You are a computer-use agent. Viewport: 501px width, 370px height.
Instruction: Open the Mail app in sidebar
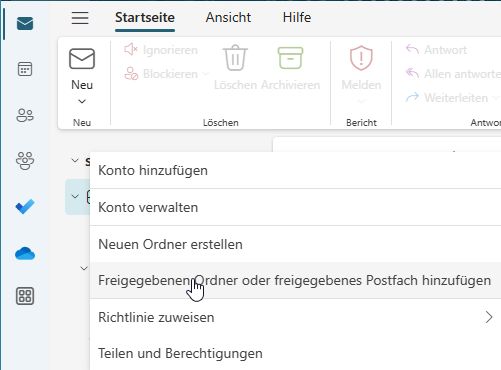tap(25, 24)
